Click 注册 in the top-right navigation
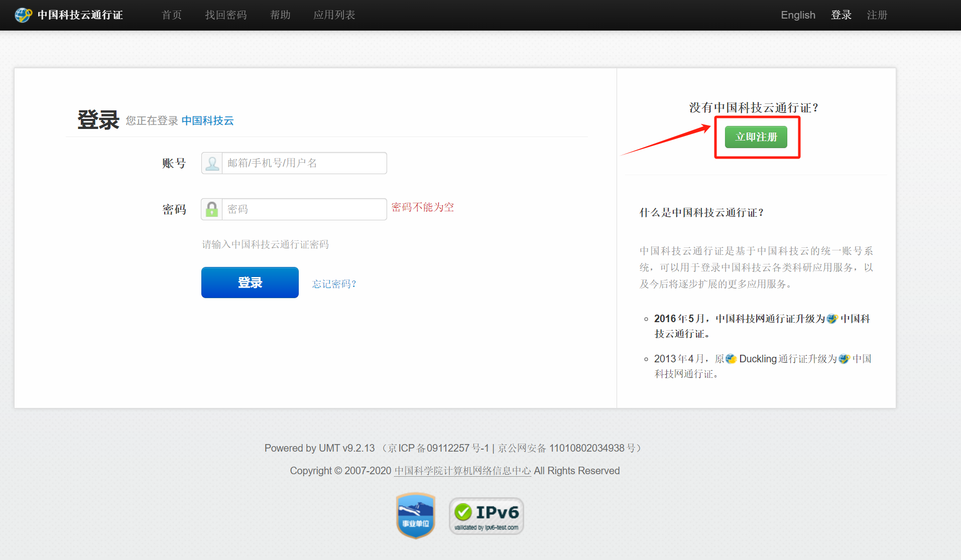961x560 pixels. [877, 15]
